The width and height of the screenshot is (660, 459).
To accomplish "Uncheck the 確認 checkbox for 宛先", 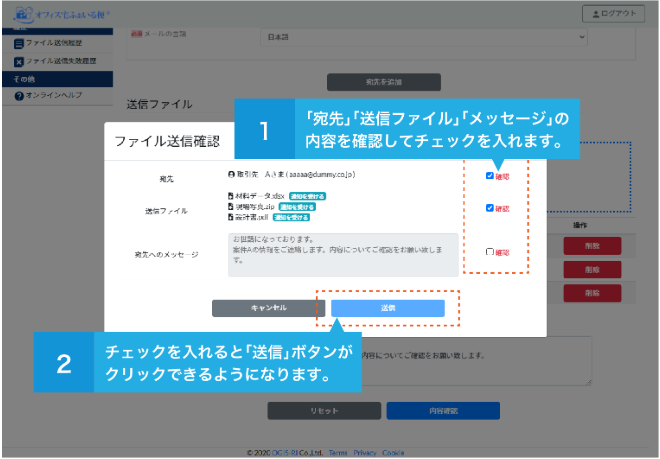I will [490, 176].
